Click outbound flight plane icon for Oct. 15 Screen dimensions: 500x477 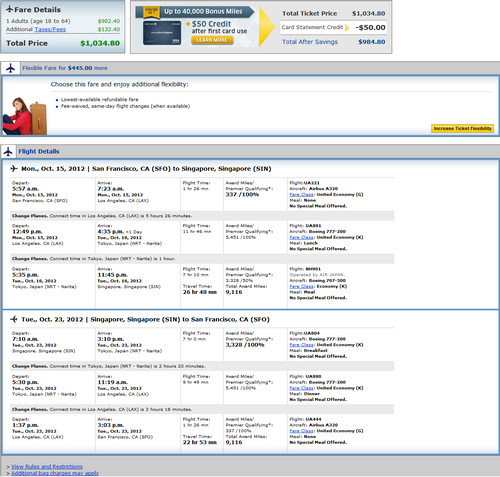coord(14,169)
